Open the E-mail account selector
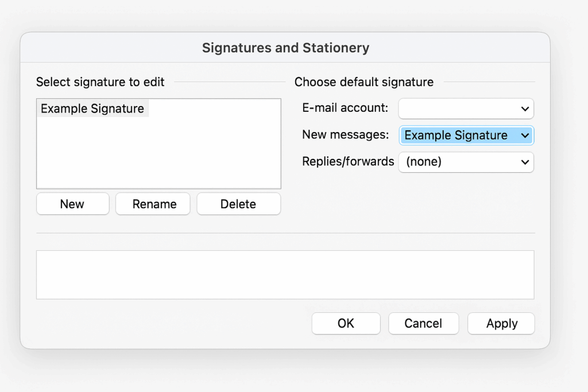This screenshot has height=392, width=588. pyautogui.click(x=465, y=108)
